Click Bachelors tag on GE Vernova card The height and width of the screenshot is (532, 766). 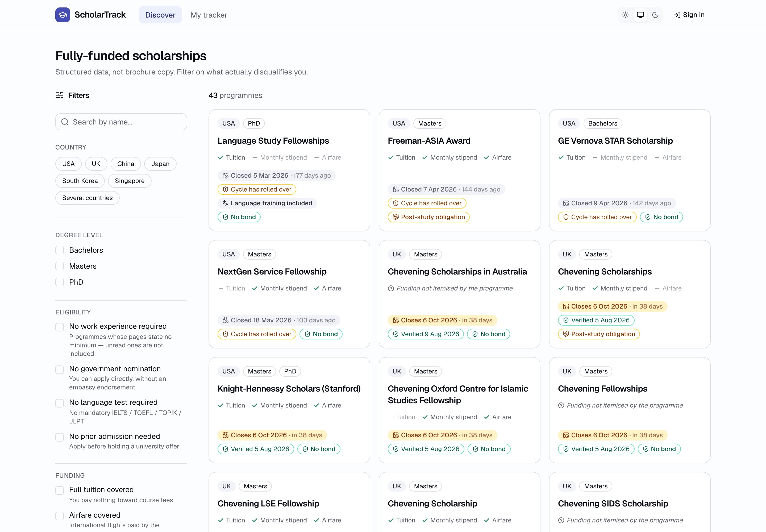(603, 123)
